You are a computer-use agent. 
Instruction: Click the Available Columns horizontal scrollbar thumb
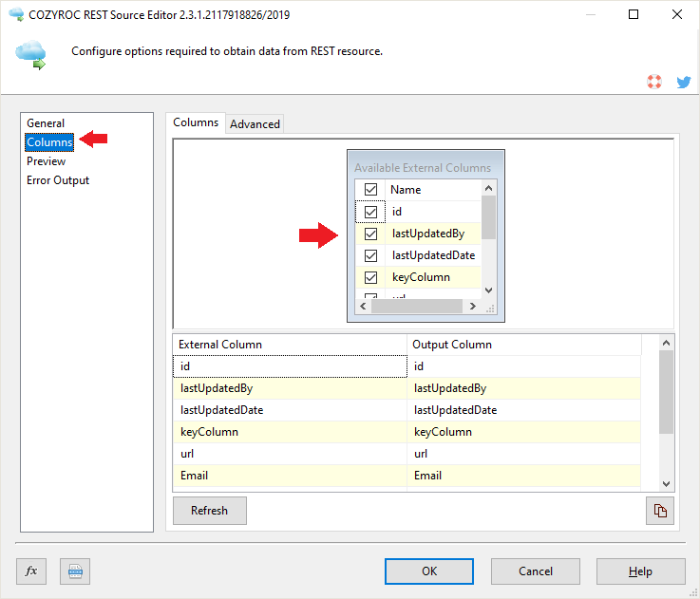coord(417,307)
